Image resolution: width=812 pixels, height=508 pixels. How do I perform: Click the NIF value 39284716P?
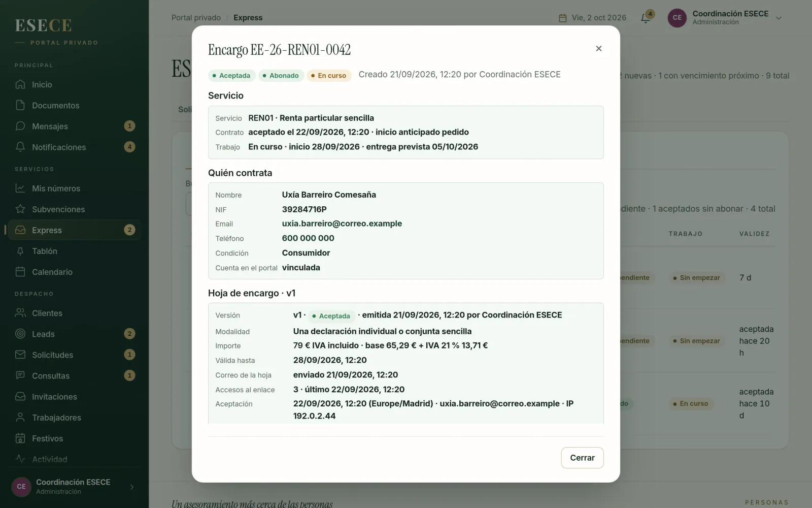point(304,209)
